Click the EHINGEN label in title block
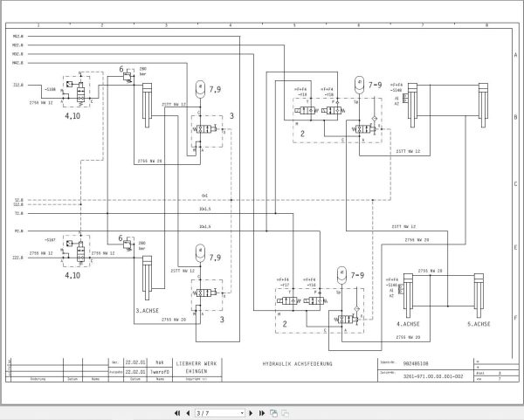 [196, 371]
